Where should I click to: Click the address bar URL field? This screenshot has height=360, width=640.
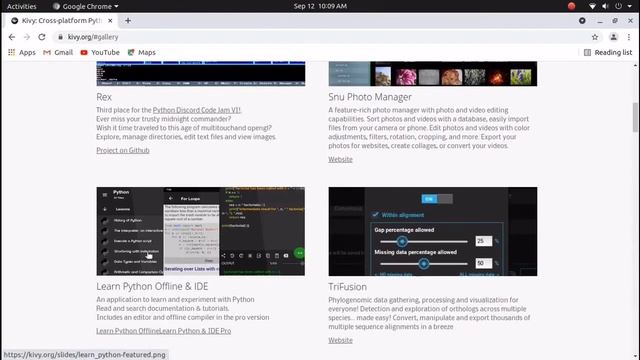click(327, 37)
